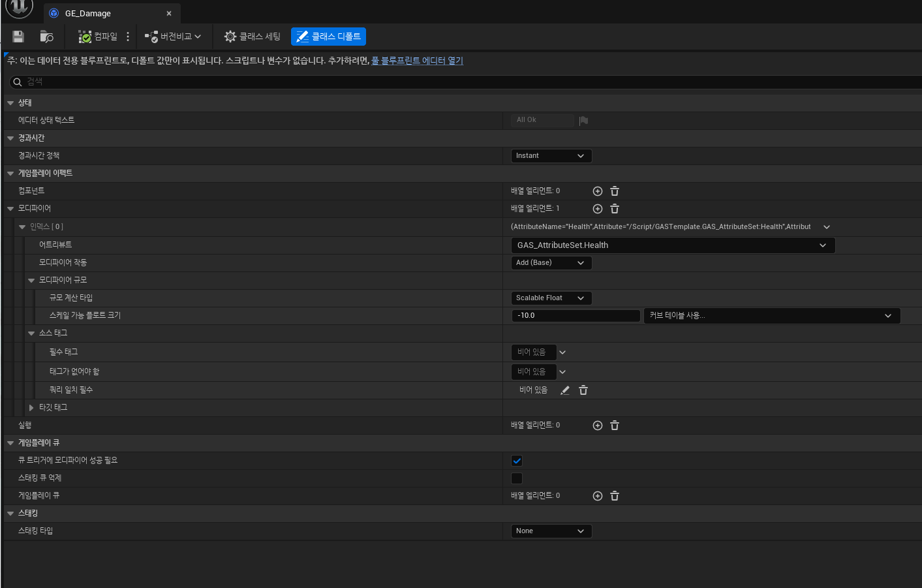Open the 태그가 없어야 함 tag dropdown
922x588 pixels.
point(562,372)
